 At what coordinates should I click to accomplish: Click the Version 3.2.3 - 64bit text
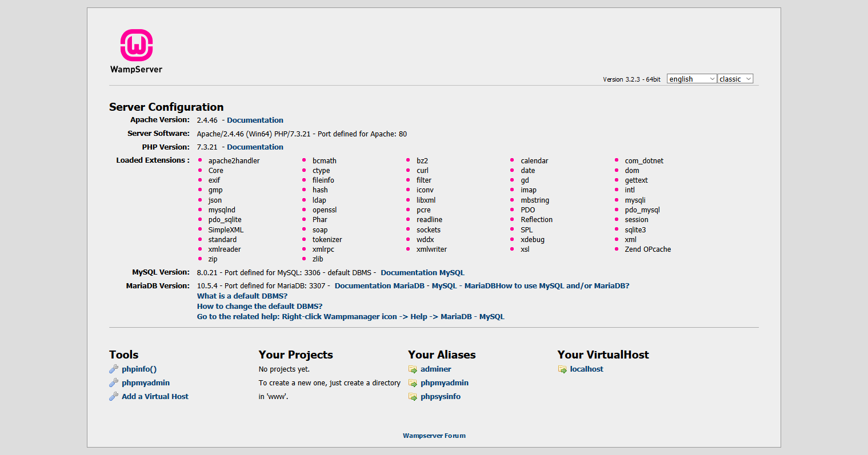[x=631, y=79]
